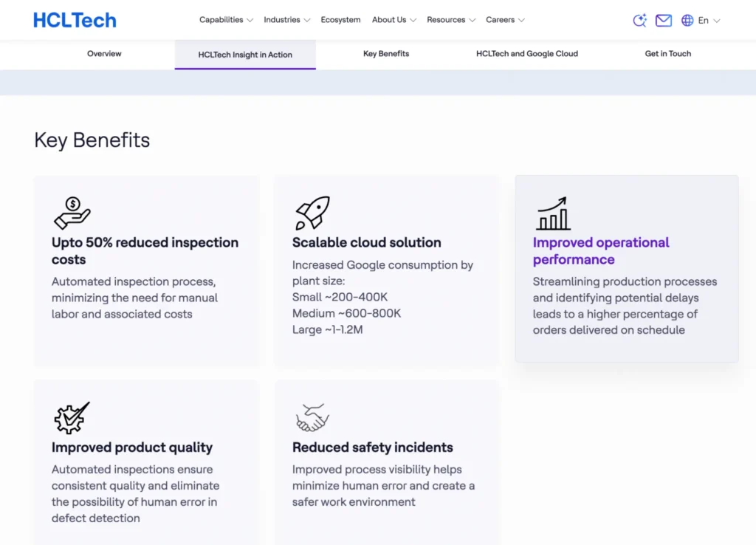
Task: Click the 'Large ~1-1.2M' line
Action: click(x=327, y=329)
